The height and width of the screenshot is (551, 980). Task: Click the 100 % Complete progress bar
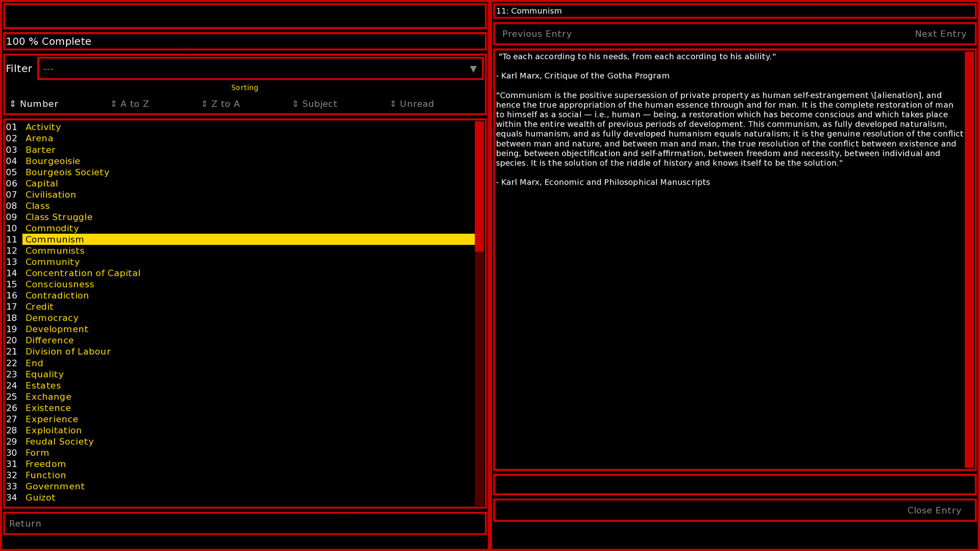244,41
